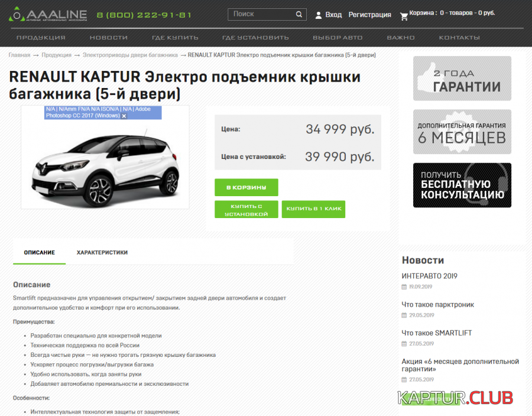This screenshot has height=416, width=532.
Task: Click the user profile icon
Action: [318, 15]
